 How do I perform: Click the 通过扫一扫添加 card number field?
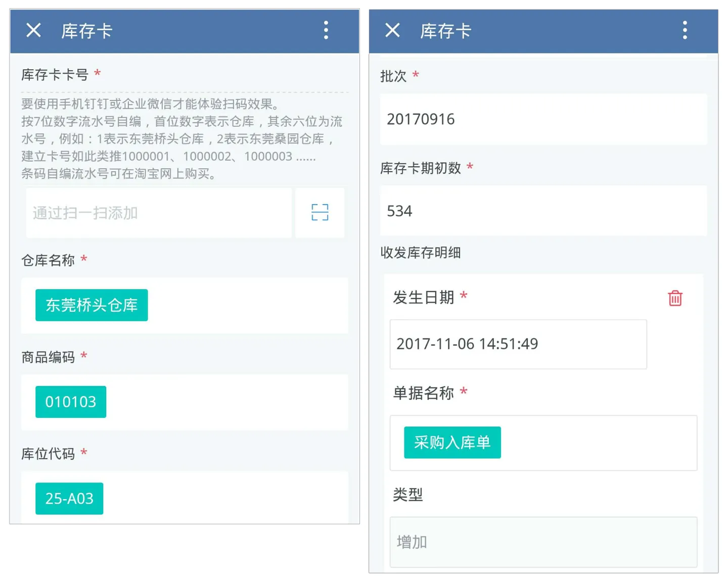[159, 213]
